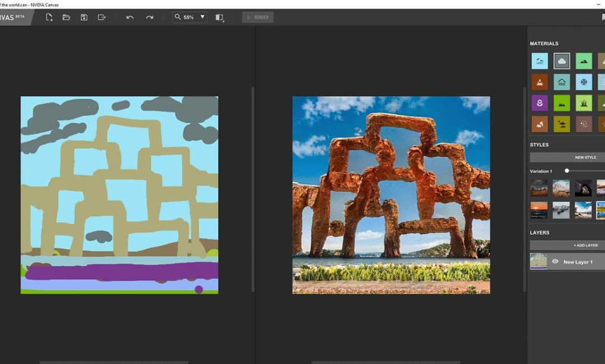Hide New Layer 1 with the eye toggle
Viewport: 605px width, 364px height.
point(555,262)
